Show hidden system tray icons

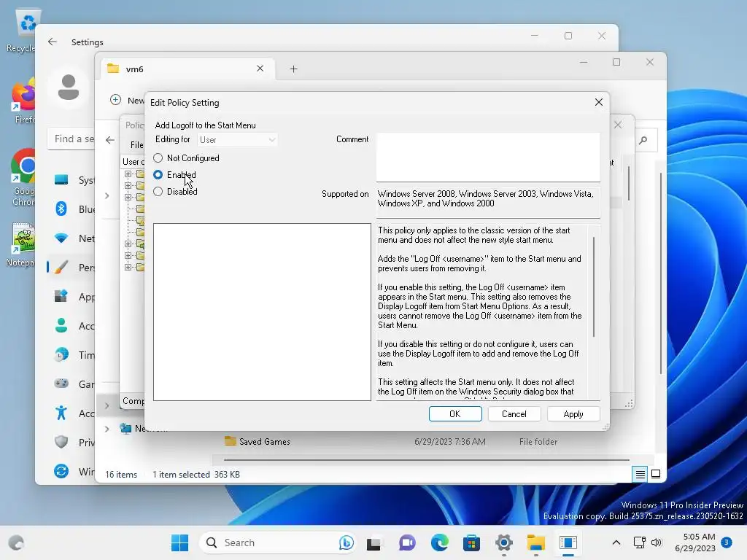pyautogui.click(x=616, y=542)
